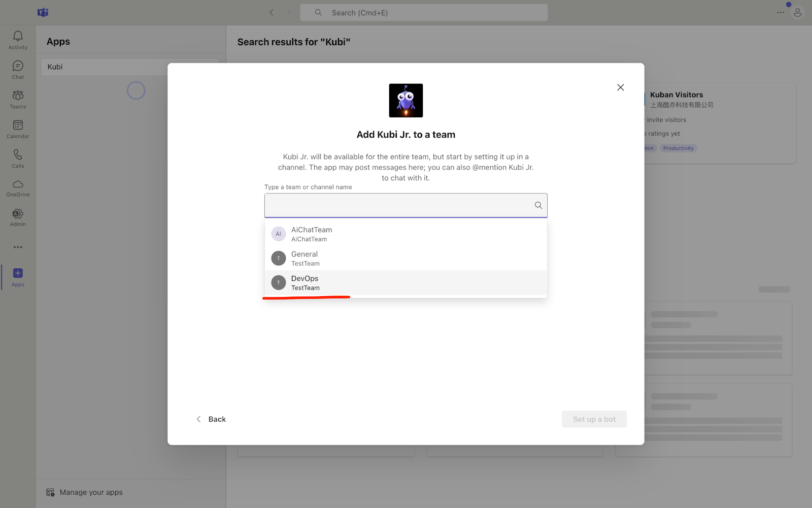Open the Admin app in sidebar
The width and height of the screenshot is (812, 508).
point(18,217)
